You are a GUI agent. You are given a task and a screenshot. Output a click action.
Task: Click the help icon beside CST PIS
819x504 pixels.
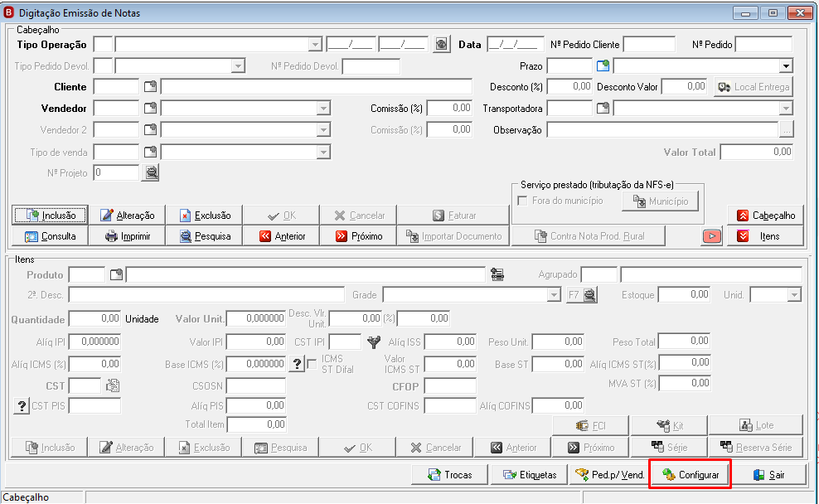pos(22,406)
